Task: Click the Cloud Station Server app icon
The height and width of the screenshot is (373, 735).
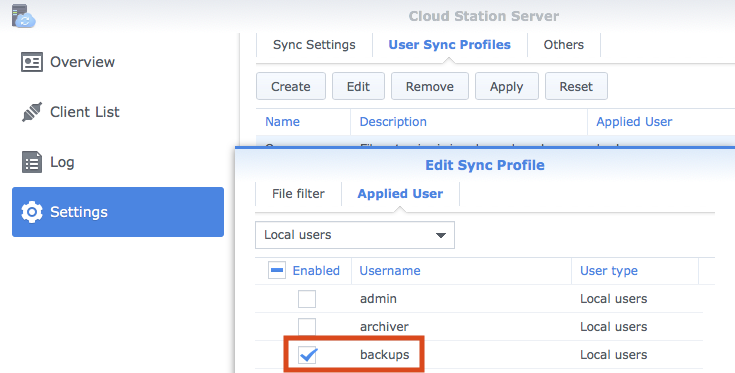Action: coord(23,15)
